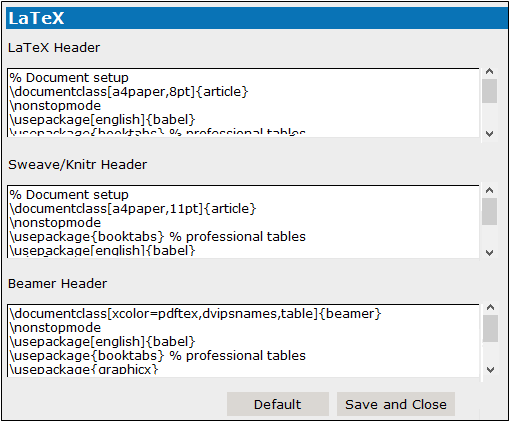Click the Sweave/Knitr Header scrollbar thumb
Viewport: 510px width, 422px height.
(489, 212)
